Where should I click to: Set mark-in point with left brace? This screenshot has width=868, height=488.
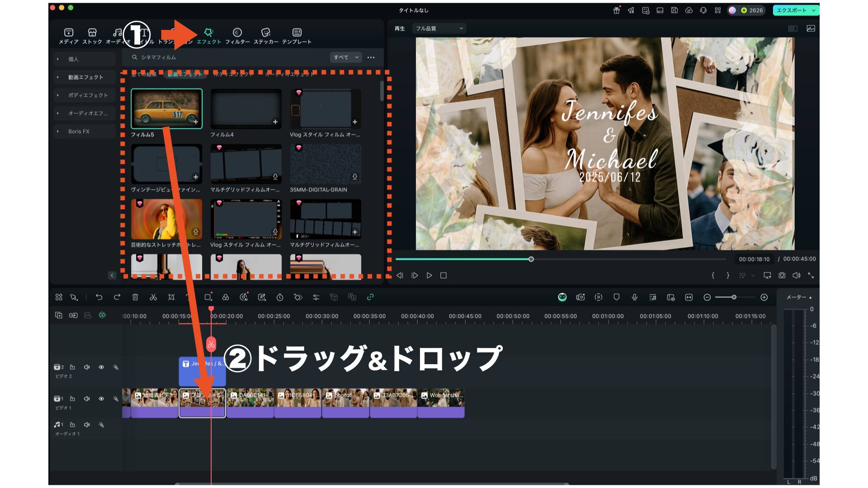[713, 275]
